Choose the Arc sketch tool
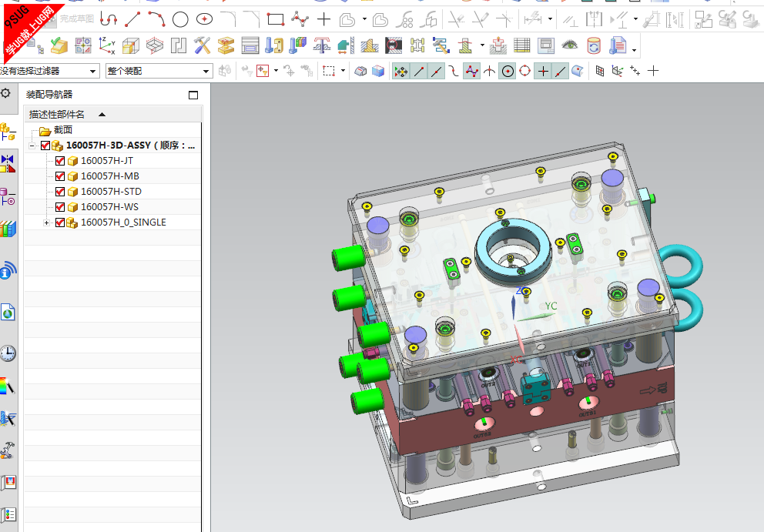This screenshot has width=764, height=532. (156, 19)
